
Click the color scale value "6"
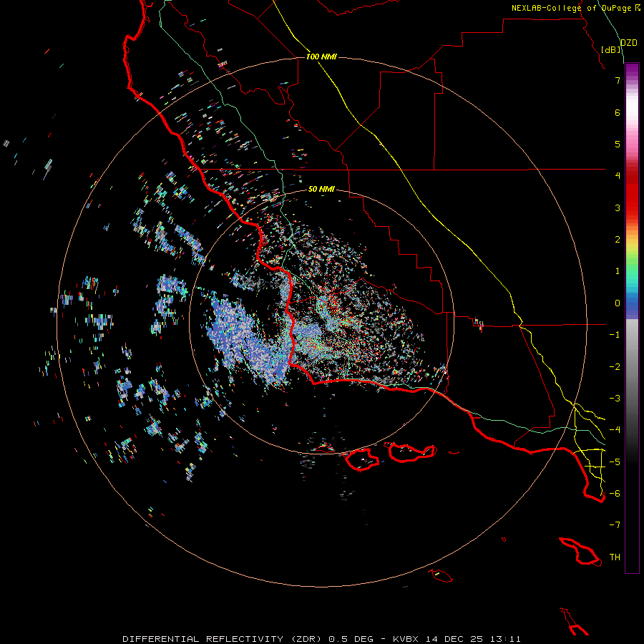(618, 112)
